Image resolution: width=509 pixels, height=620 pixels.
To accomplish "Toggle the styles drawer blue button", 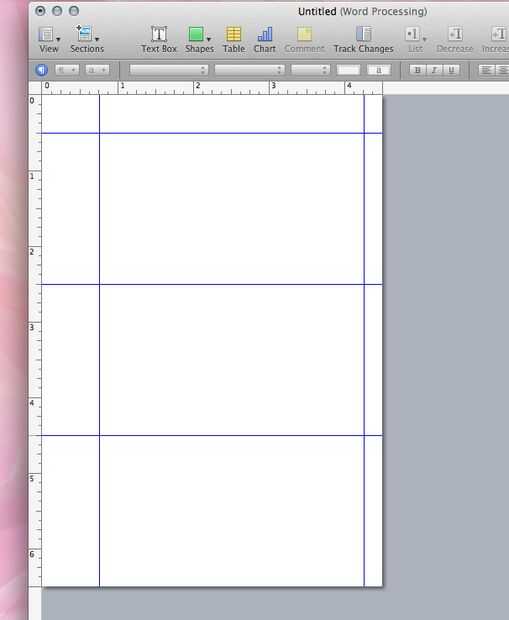I will [x=42, y=70].
